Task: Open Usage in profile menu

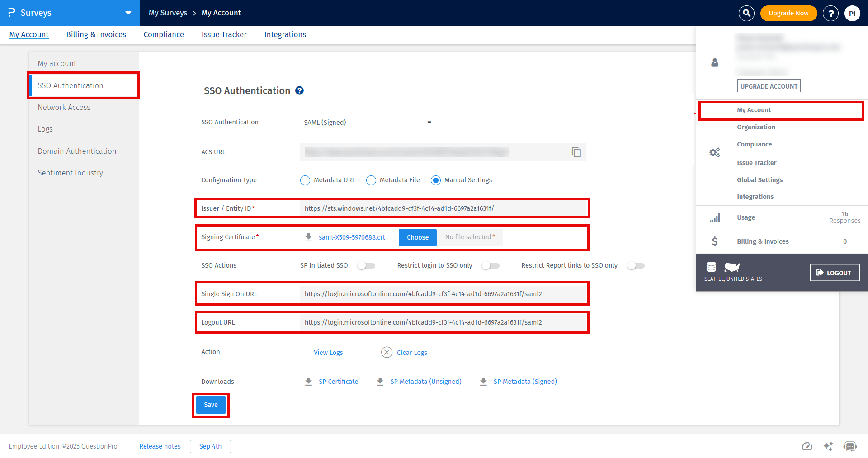Action: [746, 217]
